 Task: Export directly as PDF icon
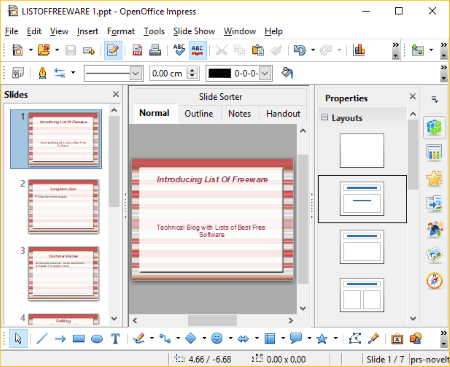point(137,50)
